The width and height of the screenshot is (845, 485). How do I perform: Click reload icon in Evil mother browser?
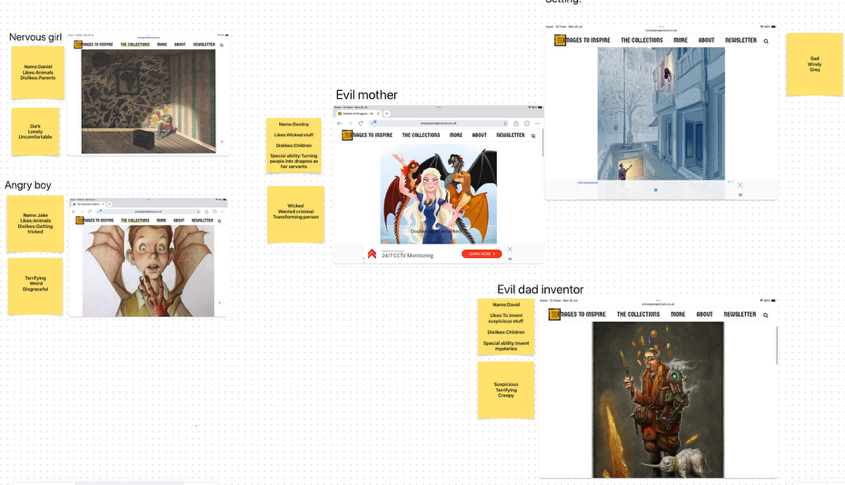tap(361, 123)
